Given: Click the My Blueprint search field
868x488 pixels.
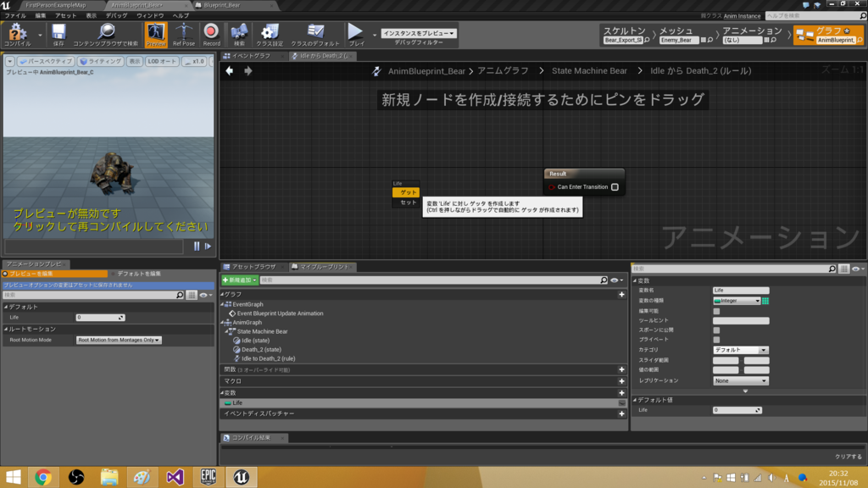Looking at the screenshot, I should pyautogui.click(x=433, y=280).
